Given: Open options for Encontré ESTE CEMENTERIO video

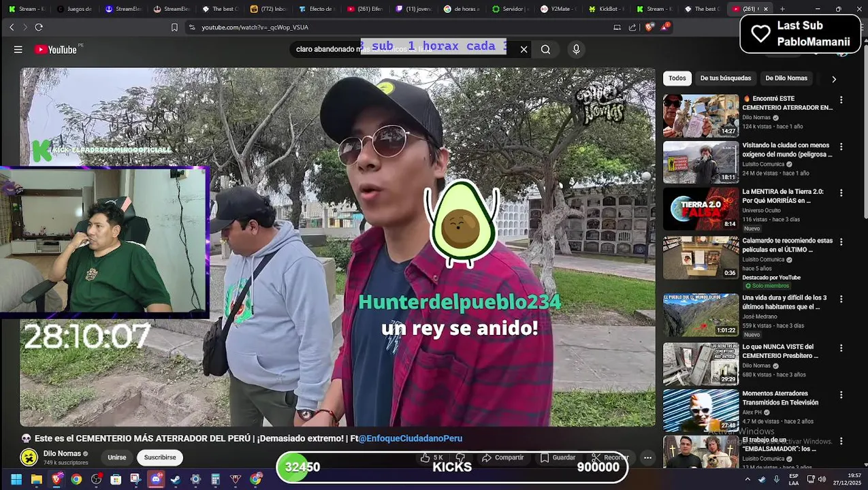Looking at the screenshot, I should [x=841, y=99].
